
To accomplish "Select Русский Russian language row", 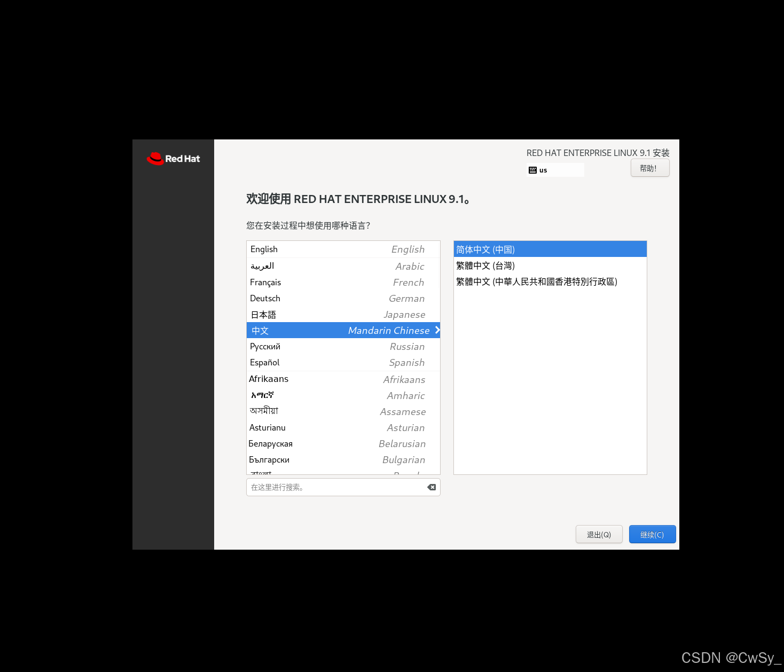I will [x=343, y=346].
